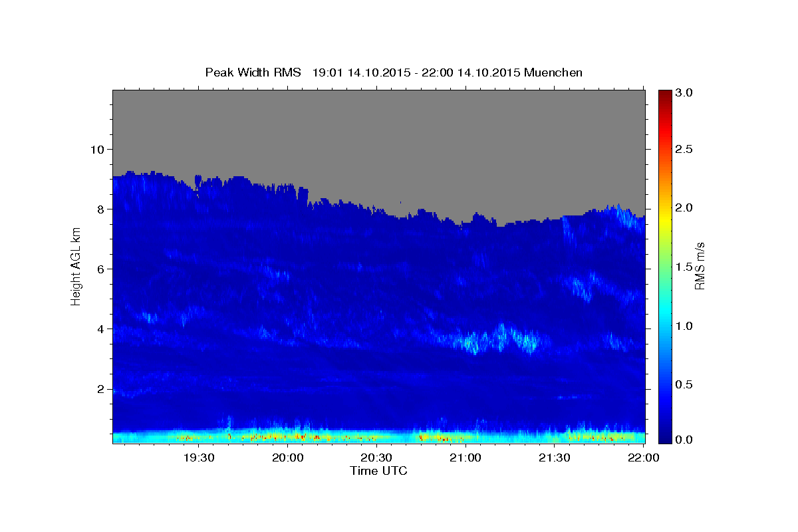The height and width of the screenshot is (532, 798).
Task: Click the height tick label 8
Action: [x=102, y=209]
